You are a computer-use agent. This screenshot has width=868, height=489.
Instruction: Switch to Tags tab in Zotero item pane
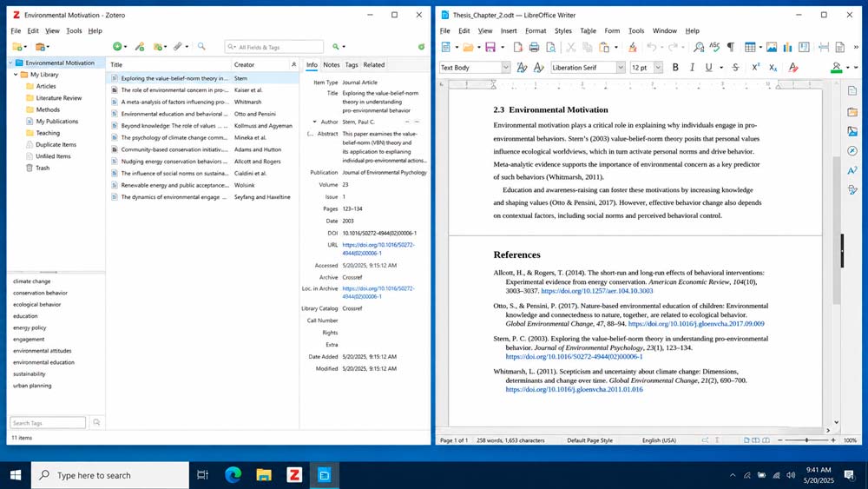coord(352,65)
